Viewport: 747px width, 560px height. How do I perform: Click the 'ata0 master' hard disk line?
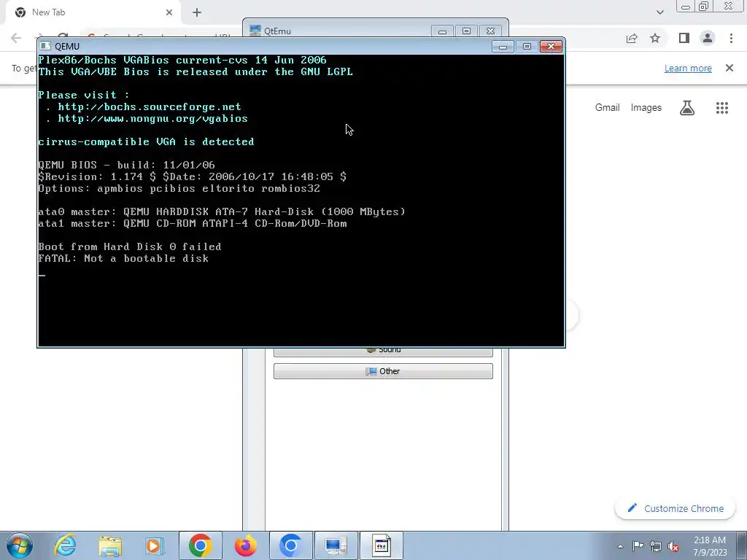click(222, 211)
